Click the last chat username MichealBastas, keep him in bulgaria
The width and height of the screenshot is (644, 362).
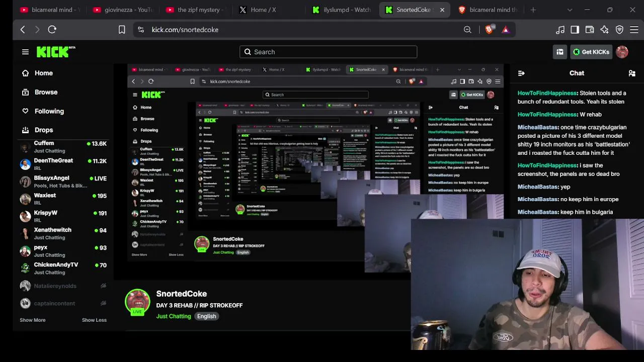[537, 212]
